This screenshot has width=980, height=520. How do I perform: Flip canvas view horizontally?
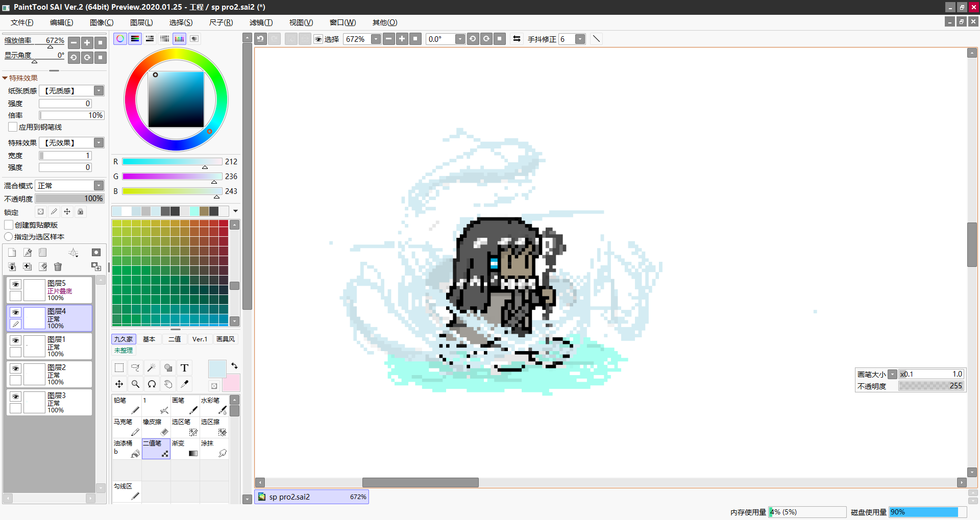517,39
